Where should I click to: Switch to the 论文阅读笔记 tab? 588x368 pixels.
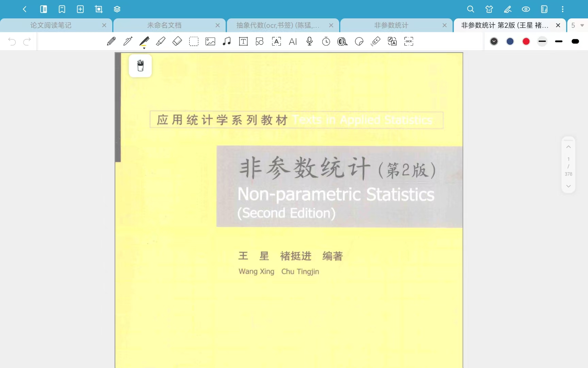pyautogui.click(x=51, y=25)
